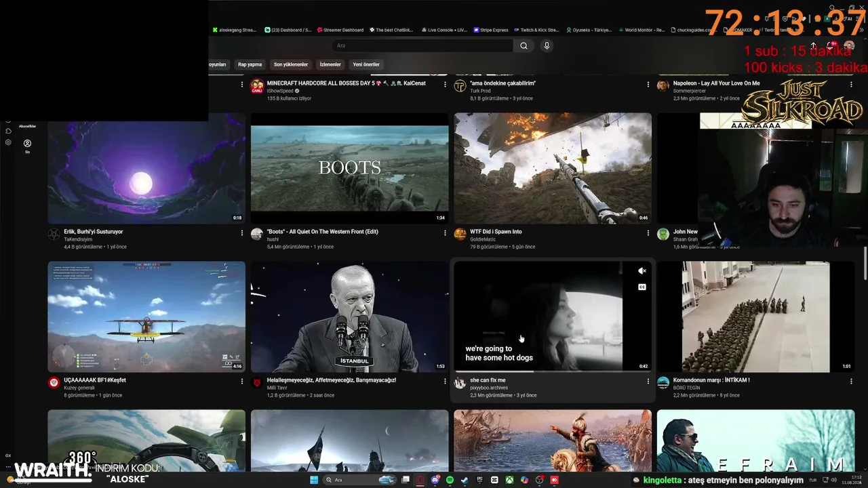Open Milli Tavır channel avatar
The image size is (868, 488).
pos(257,382)
